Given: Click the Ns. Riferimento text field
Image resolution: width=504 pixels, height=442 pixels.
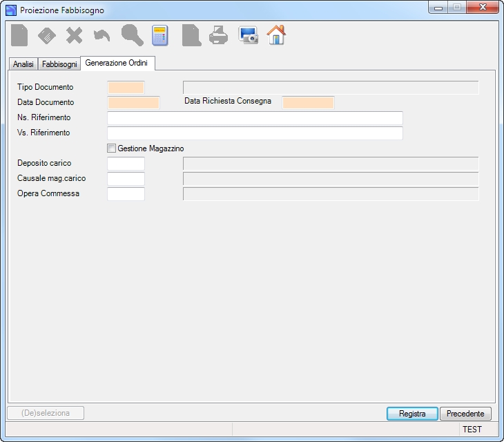Looking at the screenshot, I should (x=255, y=118).
